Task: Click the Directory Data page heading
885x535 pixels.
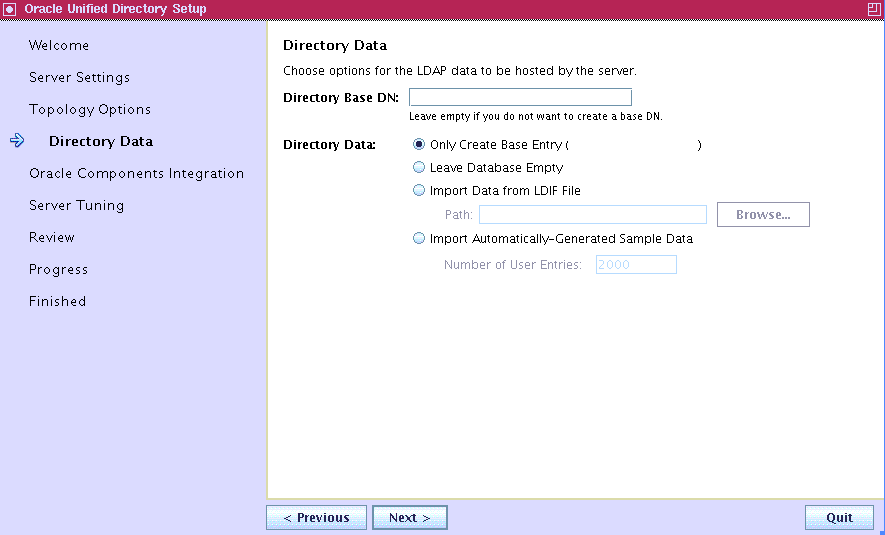Action: [335, 45]
